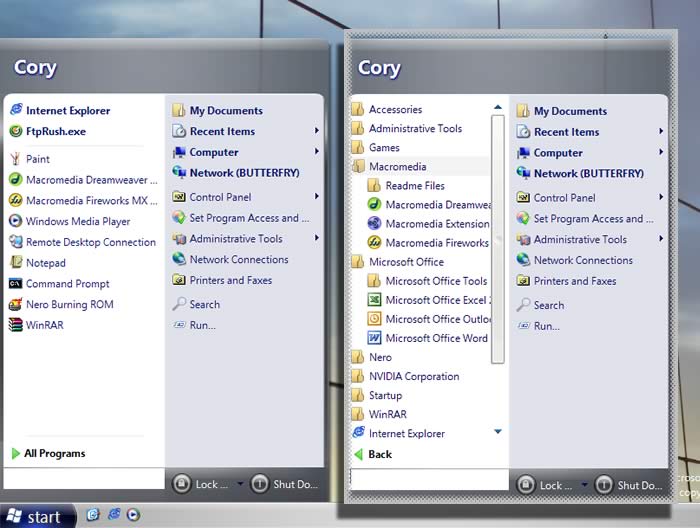Screen dimensions: 700x528
Task: Open Administrative Tools folder in programs list
Action: (407, 129)
